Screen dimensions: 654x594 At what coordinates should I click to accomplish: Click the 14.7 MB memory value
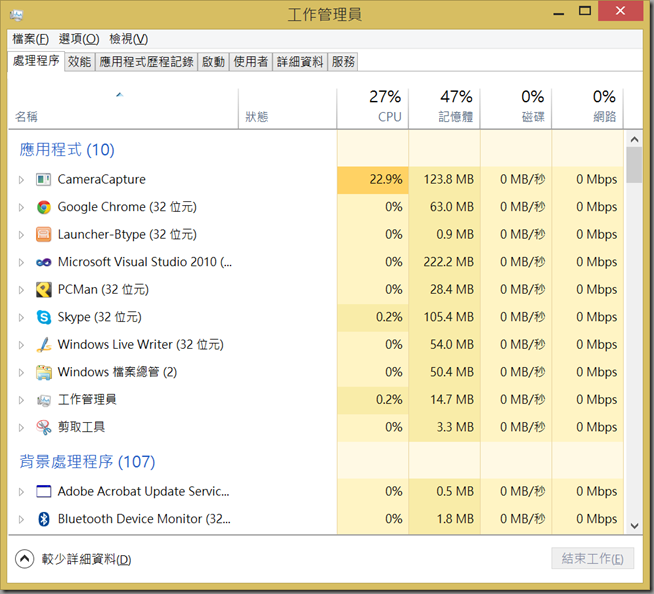pyautogui.click(x=452, y=400)
